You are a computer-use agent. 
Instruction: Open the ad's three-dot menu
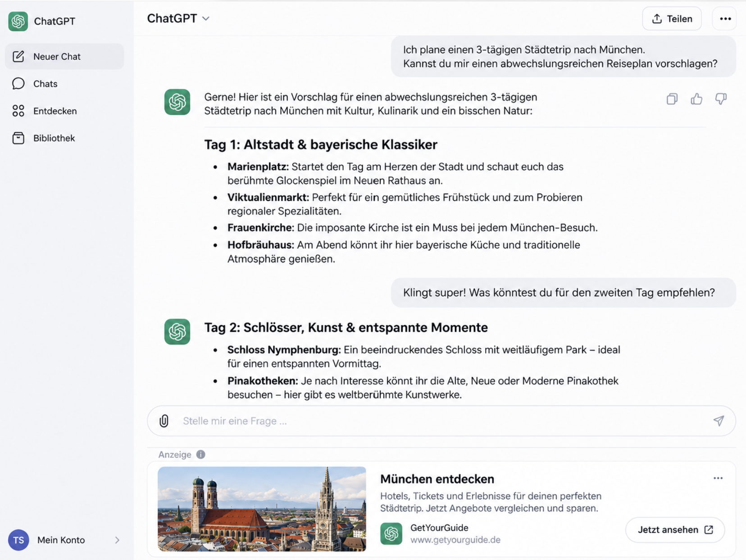point(718,478)
